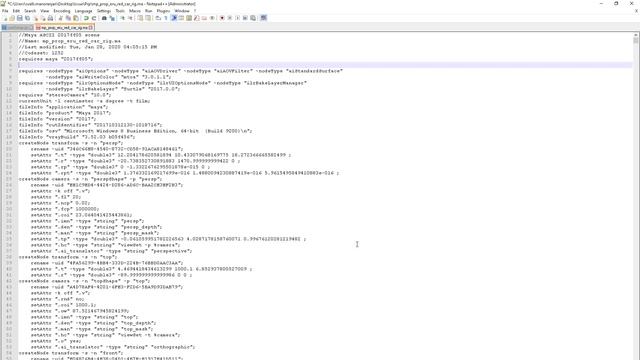Open the Edit menu
The image size is (640, 360).
click(x=16, y=11)
